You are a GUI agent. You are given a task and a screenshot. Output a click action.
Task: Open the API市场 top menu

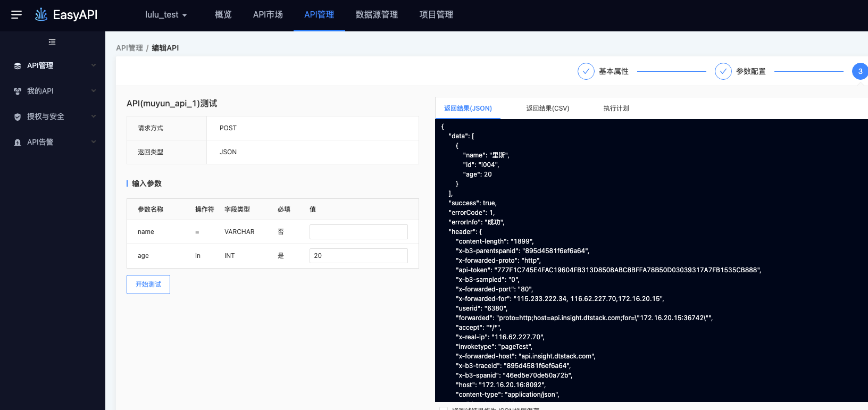(x=268, y=15)
